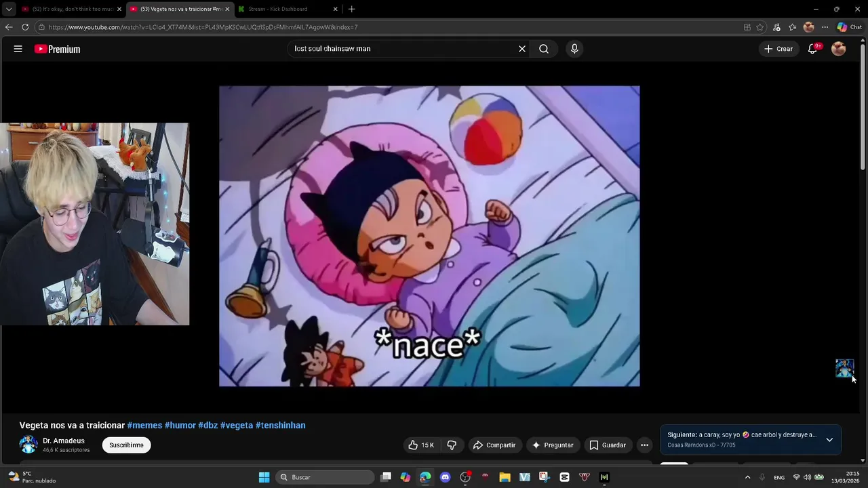Switch to Edge browser in taskbar
This screenshot has height=488, width=868.
pos(425,477)
